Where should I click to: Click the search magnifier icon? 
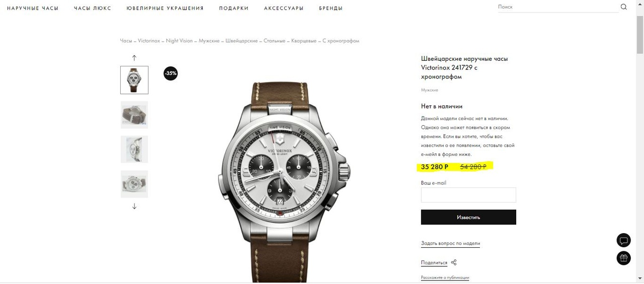pyautogui.click(x=624, y=7)
